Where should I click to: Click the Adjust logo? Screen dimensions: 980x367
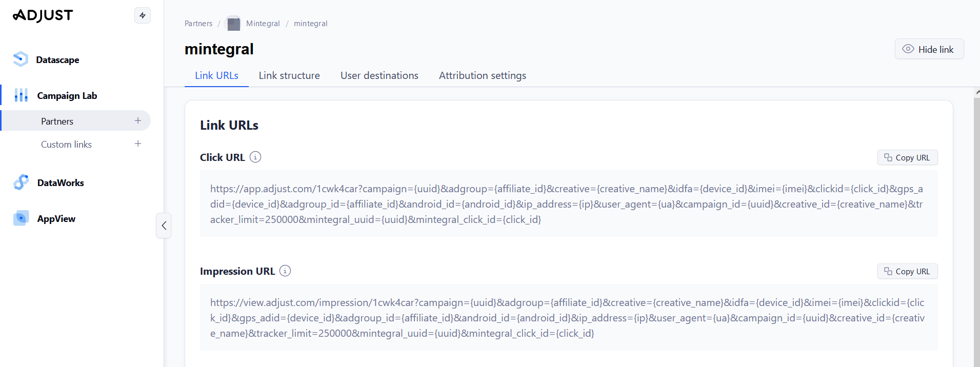tap(43, 15)
